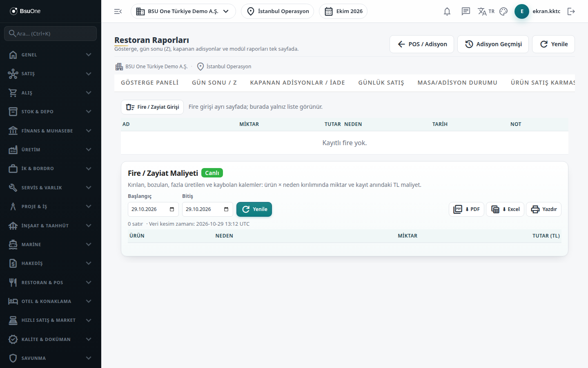Switch to the Gün Sonu / Z tab
The height and width of the screenshot is (368, 588).
(214, 83)
